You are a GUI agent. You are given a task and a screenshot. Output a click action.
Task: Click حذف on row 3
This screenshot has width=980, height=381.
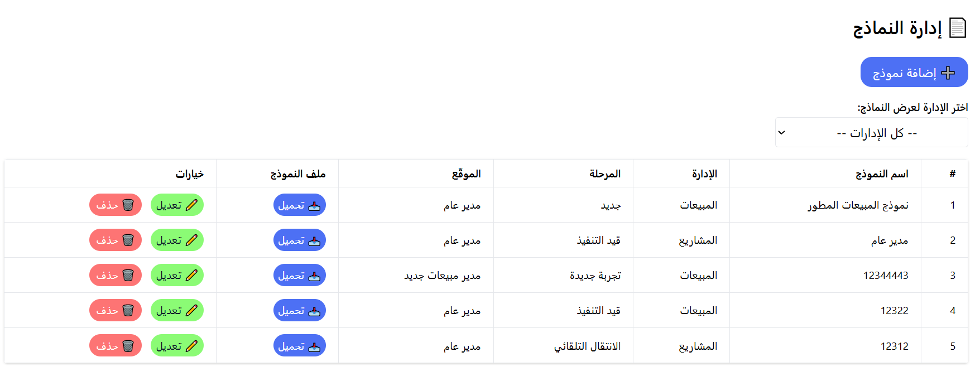[x=115, y=275]
